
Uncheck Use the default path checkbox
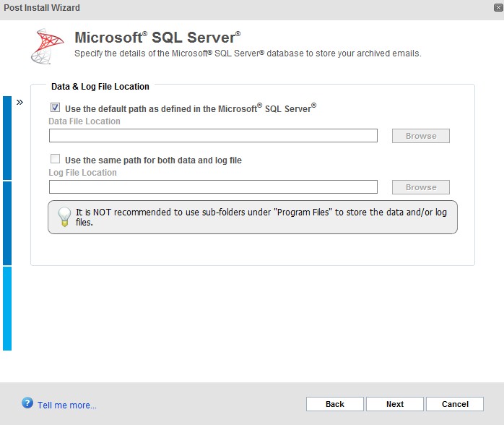pos(56,108)
